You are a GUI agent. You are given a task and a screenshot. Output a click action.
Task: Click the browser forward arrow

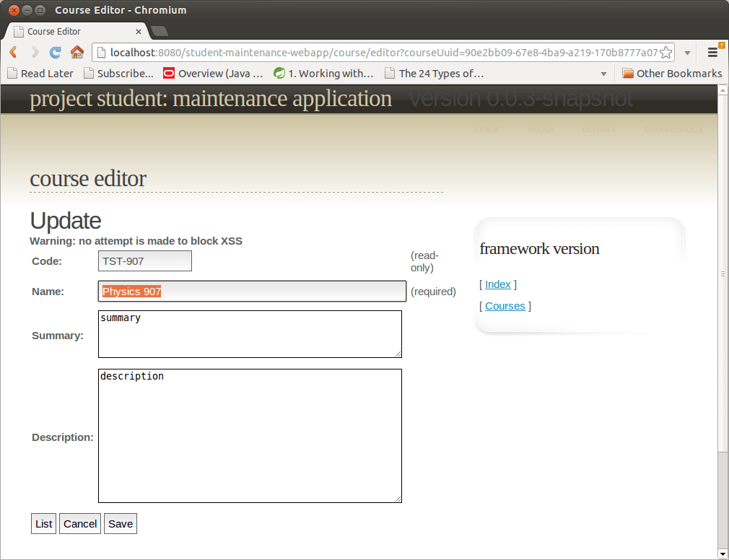coord(35,52)
